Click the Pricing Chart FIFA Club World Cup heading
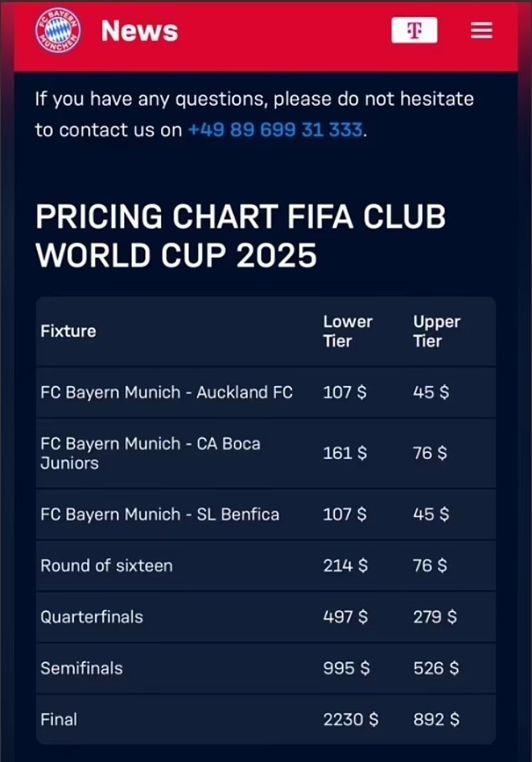Screen dimensions: 532x762 point(240,236)
